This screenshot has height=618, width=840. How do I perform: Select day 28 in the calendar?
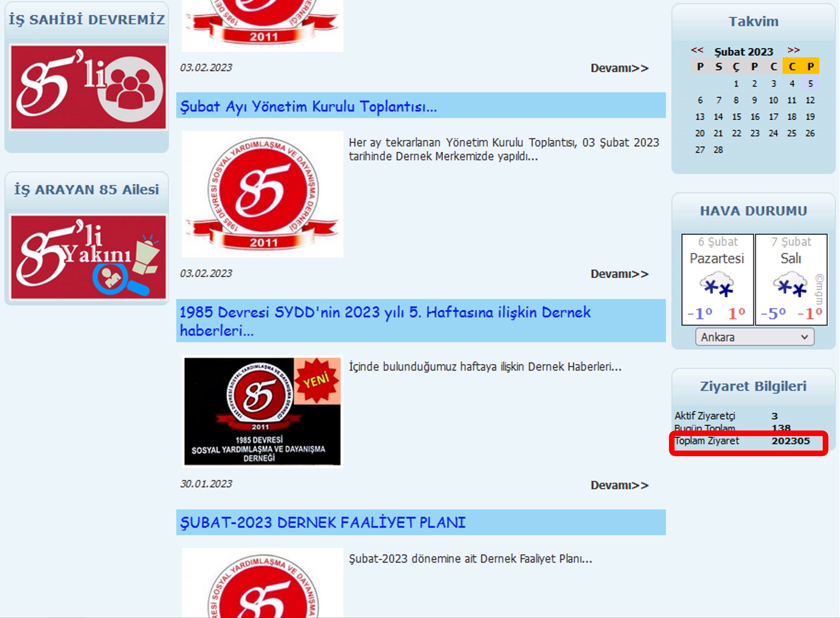click(718, 149)
